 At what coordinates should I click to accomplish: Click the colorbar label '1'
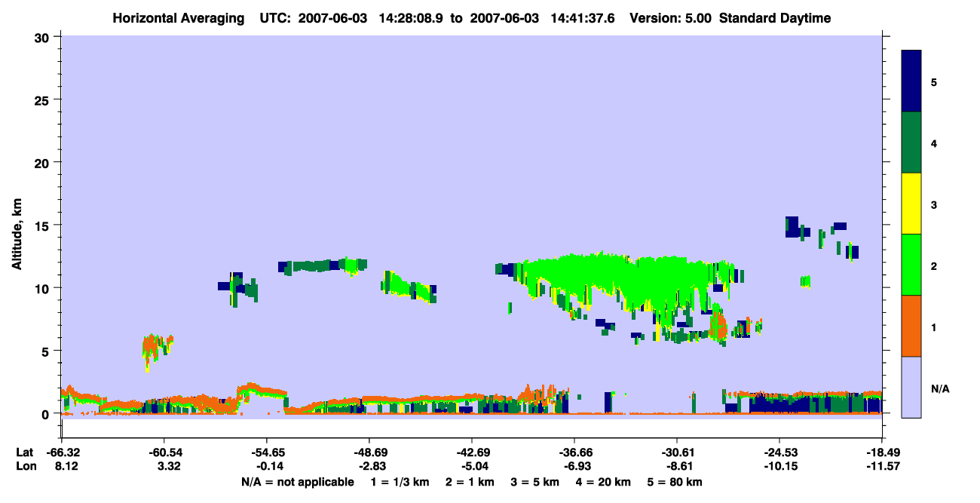pos(934,327)
